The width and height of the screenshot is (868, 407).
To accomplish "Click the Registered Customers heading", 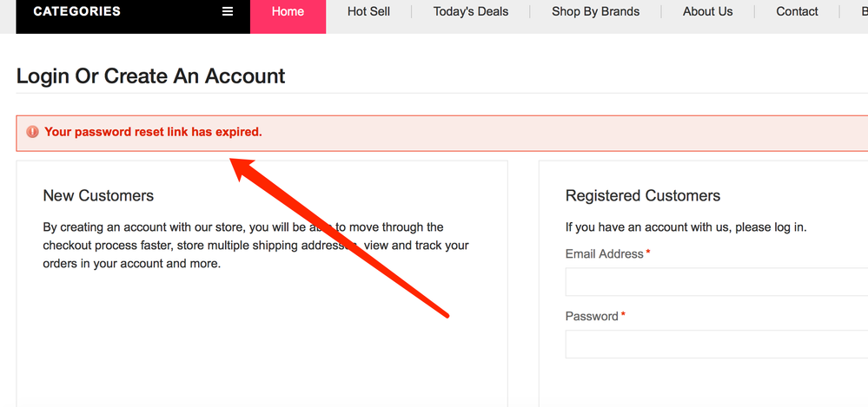I will (643, 196).
